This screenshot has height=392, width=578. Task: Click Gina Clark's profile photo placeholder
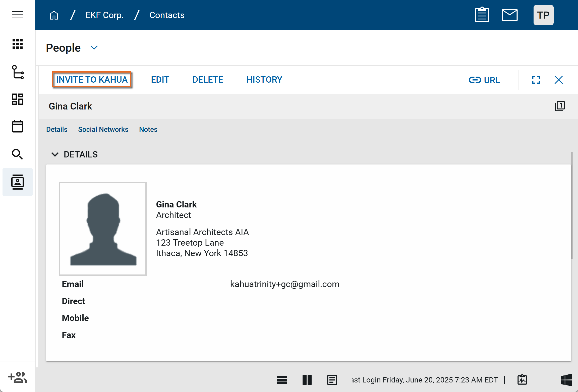pyautogui.click(x=103, y=229)
